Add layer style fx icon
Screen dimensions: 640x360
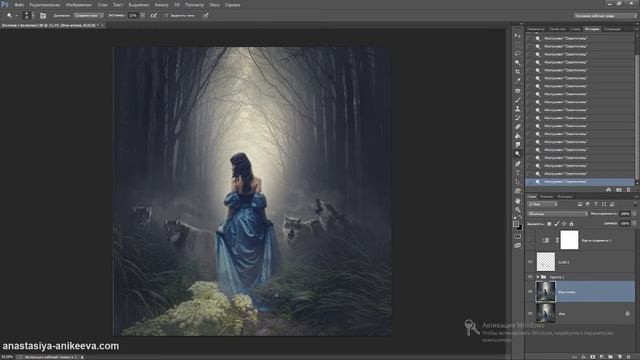pyautogui.click(x=584, y=357)
